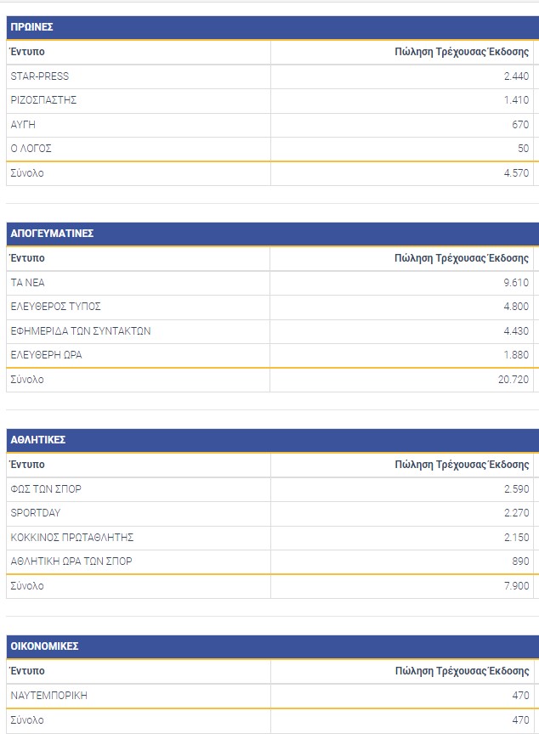Open the ΑΥΓΗ newspaper entry

pos(23,125)
